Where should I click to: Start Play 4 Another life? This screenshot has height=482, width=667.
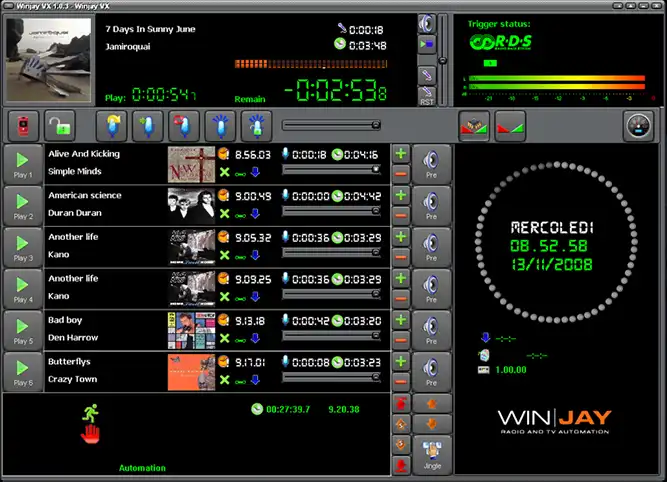[23, 289]
